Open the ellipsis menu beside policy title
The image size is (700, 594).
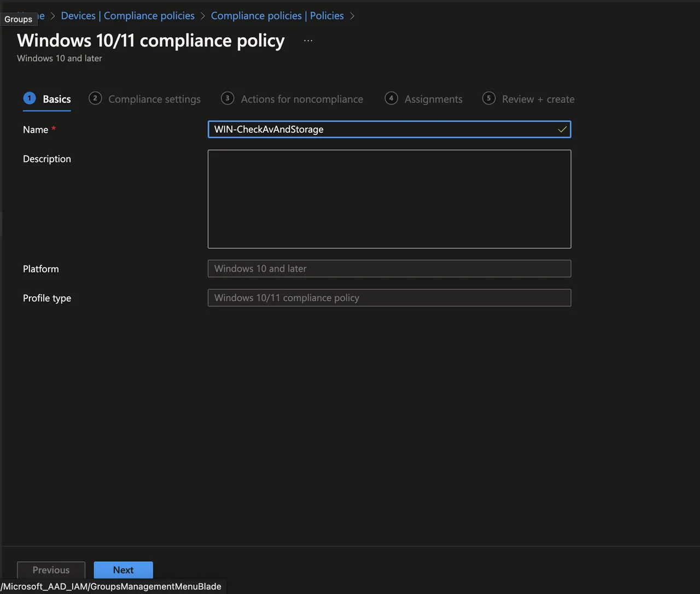point(308,41)
